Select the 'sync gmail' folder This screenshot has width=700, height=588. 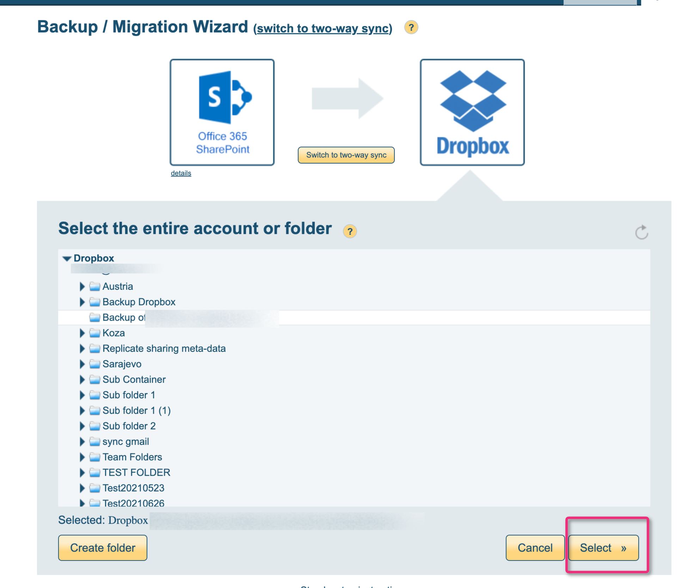(x=125, y=441)
